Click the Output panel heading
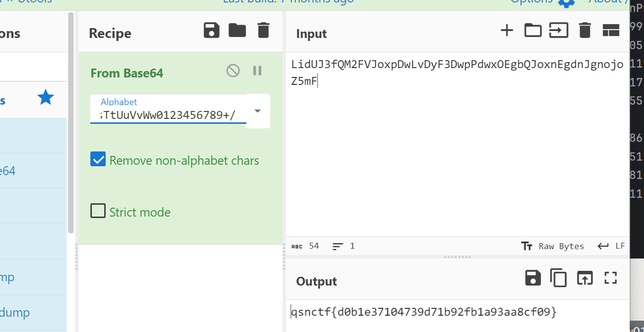Image resolution: width=644 pixels, height=332 pixels. (317, 281)
